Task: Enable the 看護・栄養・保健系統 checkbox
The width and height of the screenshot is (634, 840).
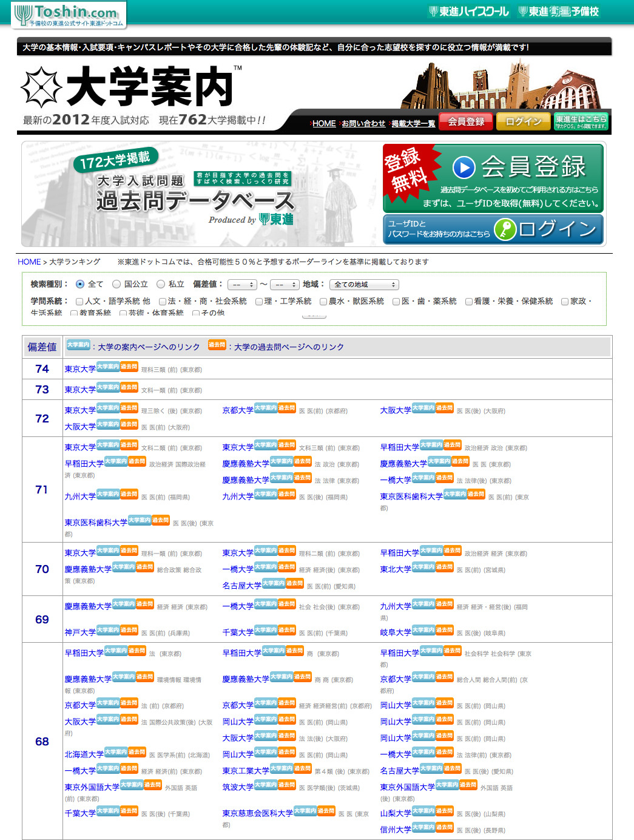Action: pyautogui.click(x=469, y=302)
